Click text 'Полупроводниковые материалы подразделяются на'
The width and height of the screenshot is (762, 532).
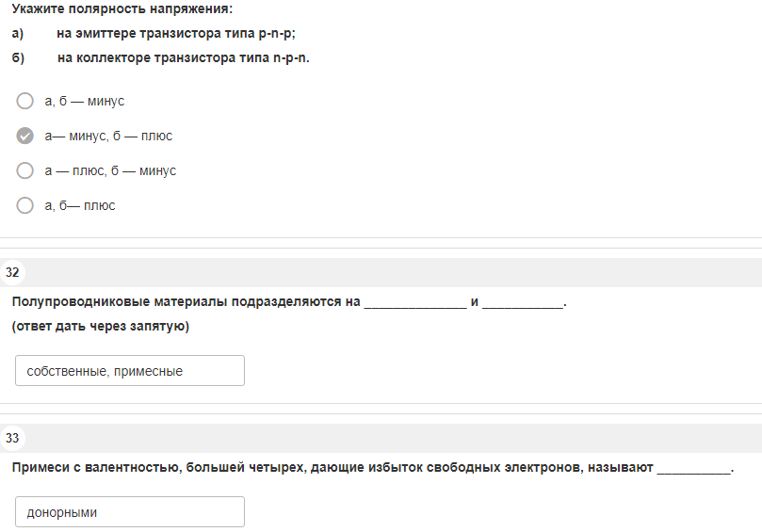click(186, 301)
